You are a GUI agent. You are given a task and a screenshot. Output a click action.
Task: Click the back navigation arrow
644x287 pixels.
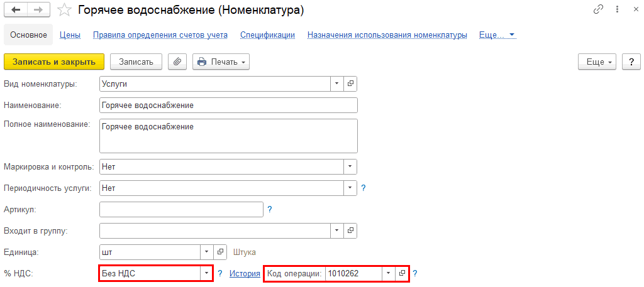[x=16, y=10]
